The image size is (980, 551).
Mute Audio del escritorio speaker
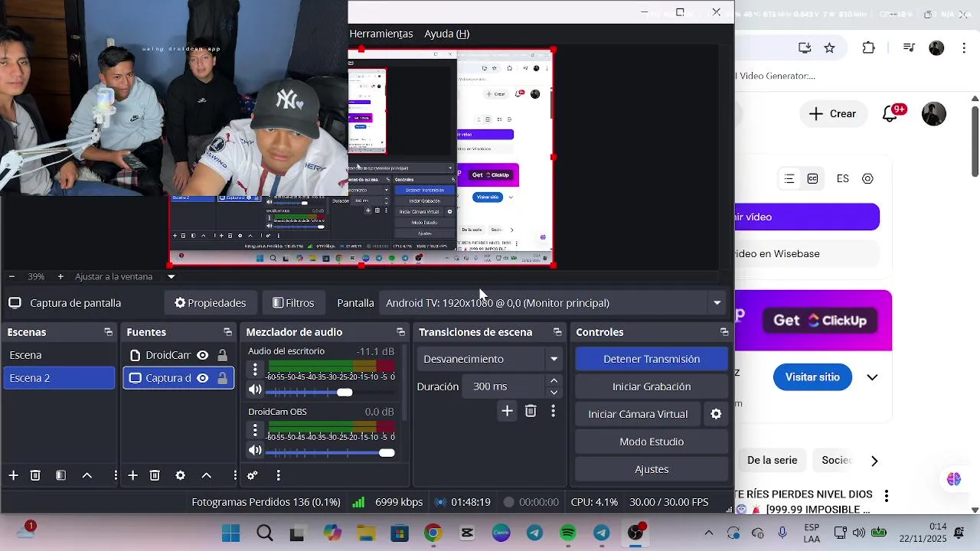click(x=255, y=390)
